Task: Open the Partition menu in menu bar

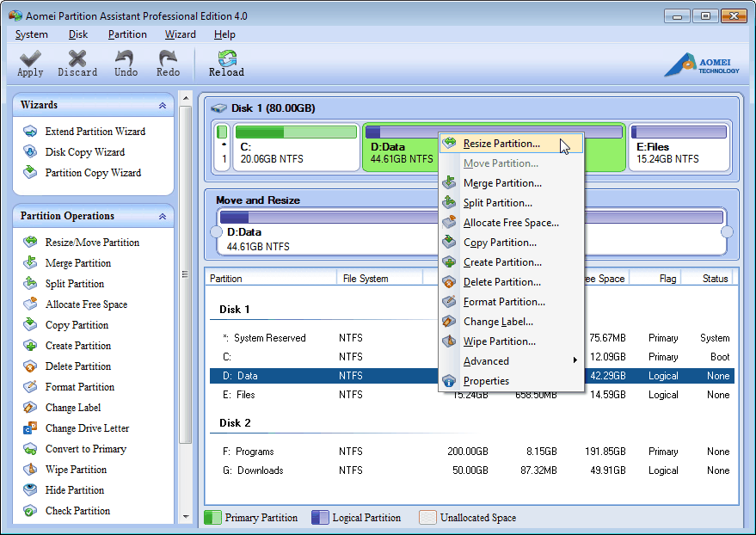Action: tap(127, 34)
